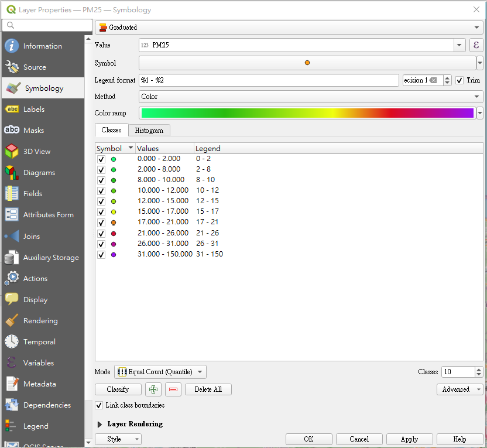Open the Mode Equal Count dropdown
The width and height of the screenshot is (487, 448).
160,372
